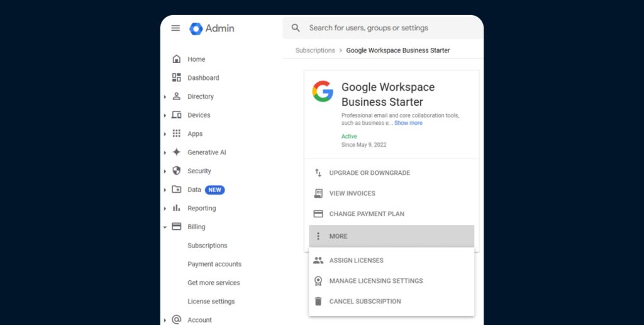Click the Reporting label in sidebar
Image resolution: width=644 pixels, height=325 pixels.
tap(202, 208)
